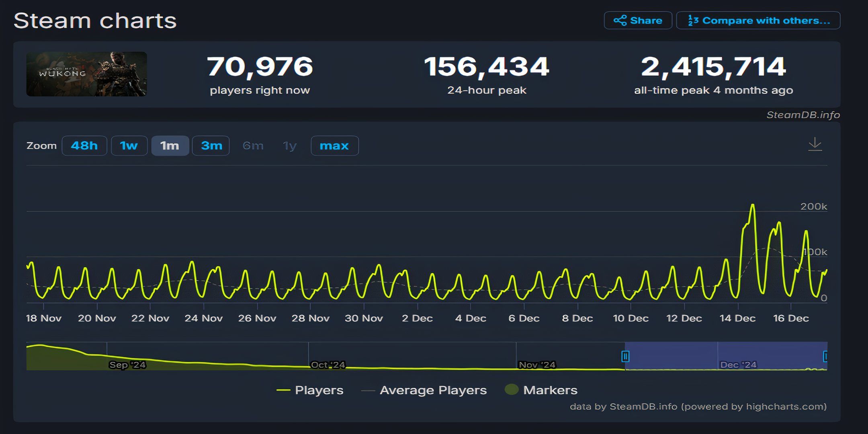Set chart zoom to 1w
The height and width of the screenshot is (434, 868).
129,145
